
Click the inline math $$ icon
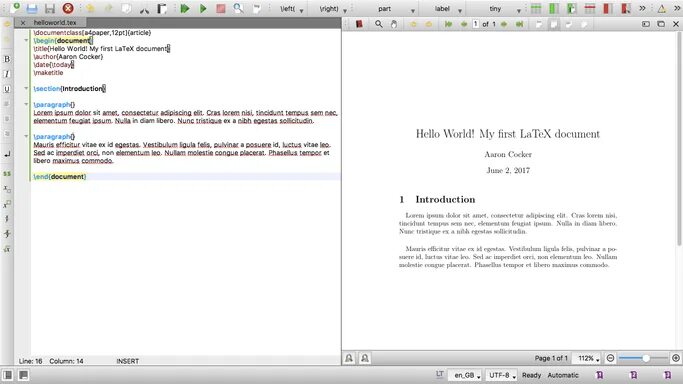coord(7,174)
